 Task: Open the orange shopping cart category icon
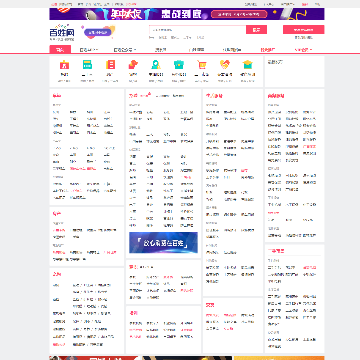tap(201, 65)
